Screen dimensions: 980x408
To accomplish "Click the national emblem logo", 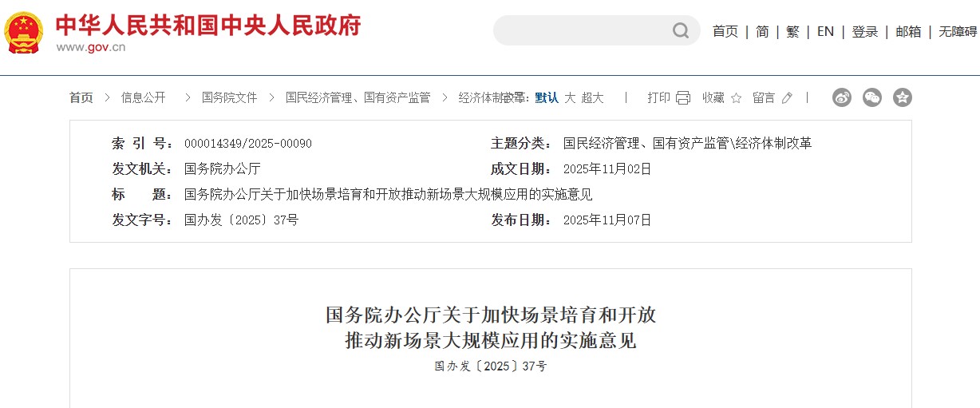I will [x=24, y=32].
